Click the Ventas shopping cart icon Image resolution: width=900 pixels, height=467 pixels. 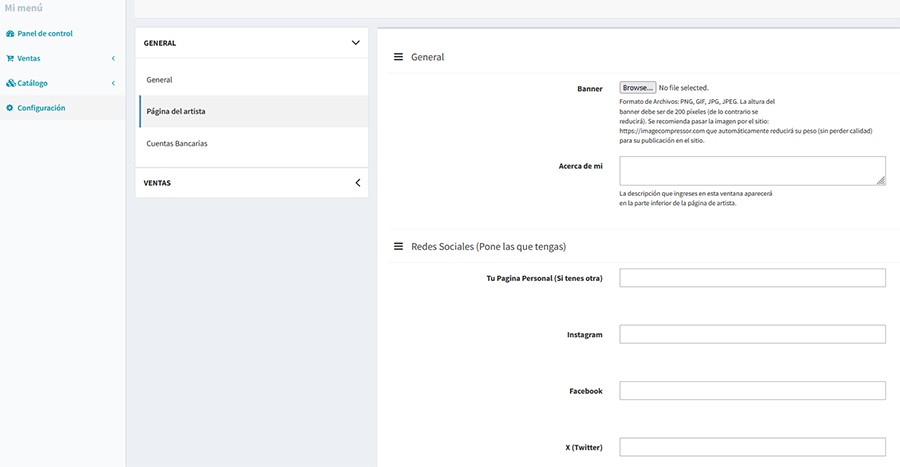pos(10,59)
